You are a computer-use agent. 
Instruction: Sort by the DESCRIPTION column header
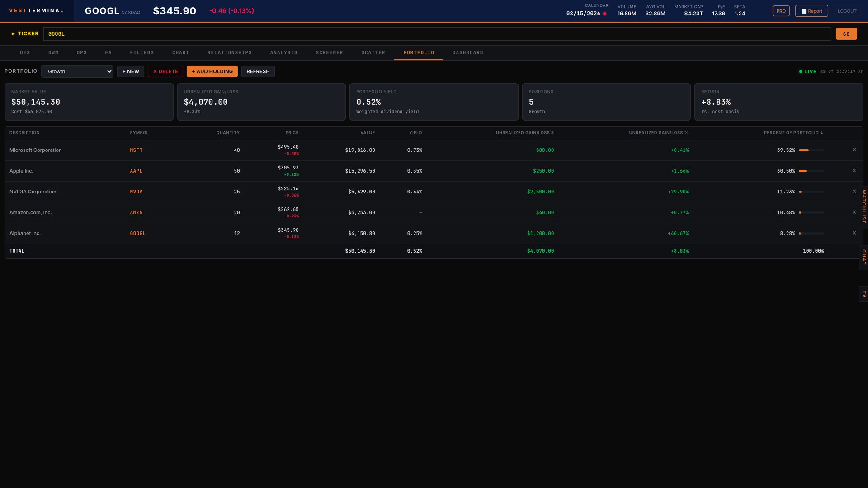(x=24, y=133)
